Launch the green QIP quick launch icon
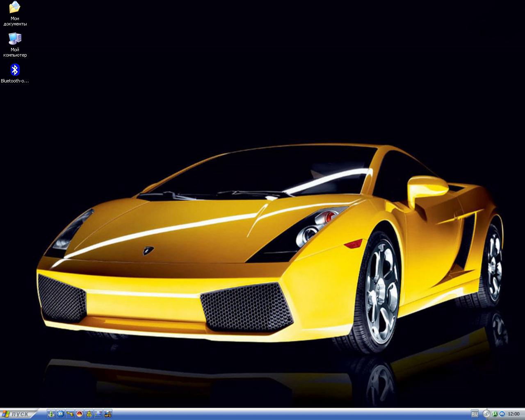525x420 pixels. 51,414
